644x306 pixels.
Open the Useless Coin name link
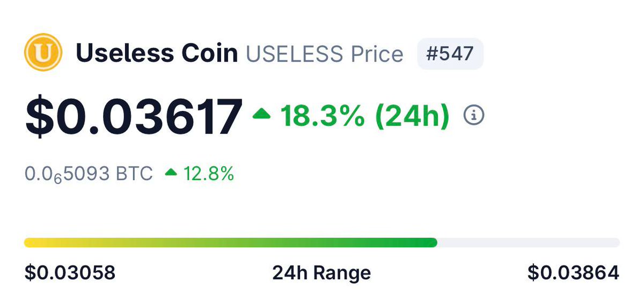pos(157,54)
